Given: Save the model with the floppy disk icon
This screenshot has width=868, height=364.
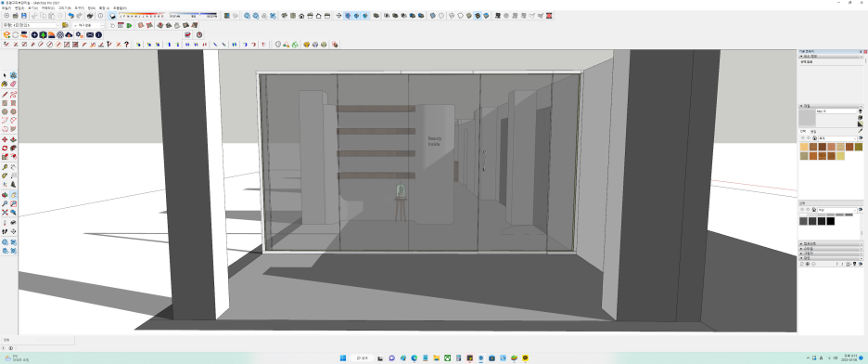Looking at the screenshot, I should (24, 16).
